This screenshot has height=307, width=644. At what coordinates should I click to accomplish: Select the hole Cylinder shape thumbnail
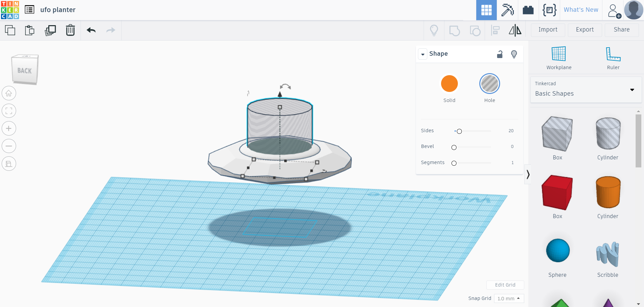point(608,134)
